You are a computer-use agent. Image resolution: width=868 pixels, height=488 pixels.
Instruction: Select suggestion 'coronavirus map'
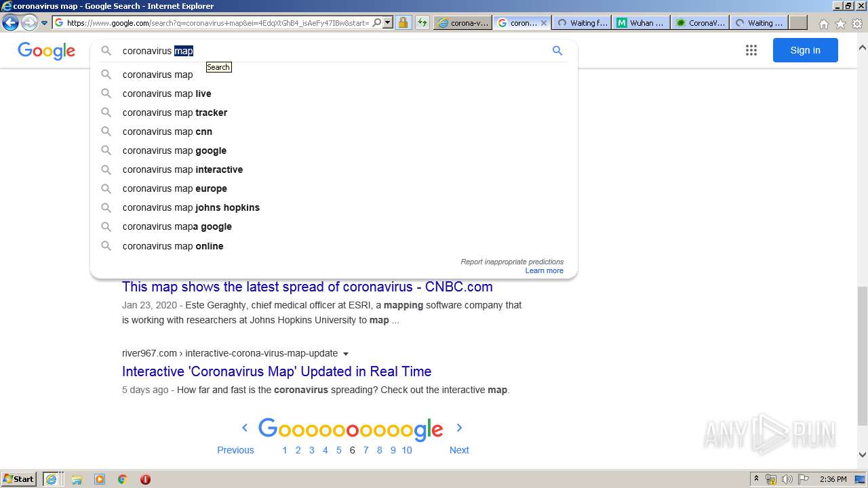click(x=334, y=75)
